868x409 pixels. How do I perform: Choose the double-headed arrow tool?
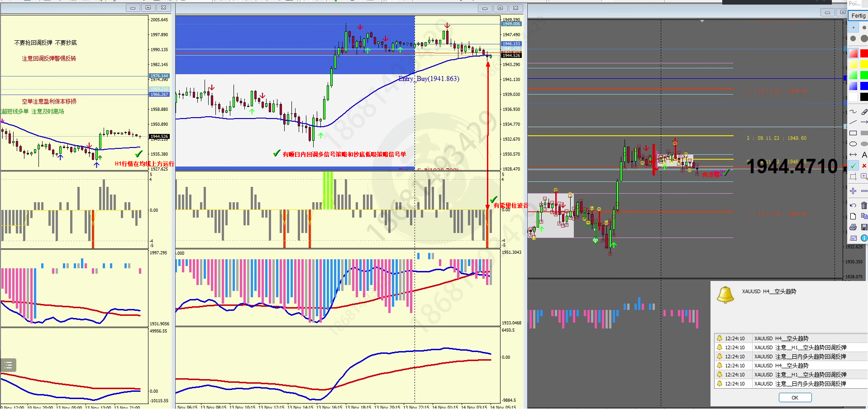point(853,155)
